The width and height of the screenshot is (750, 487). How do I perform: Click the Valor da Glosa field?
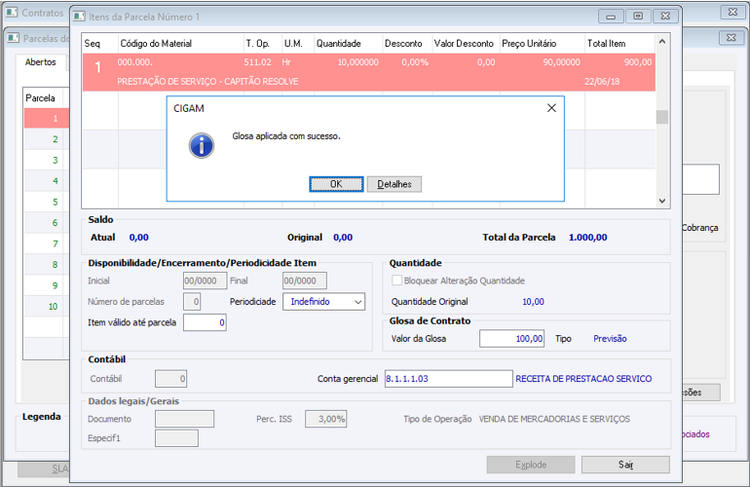click(512, 339)
